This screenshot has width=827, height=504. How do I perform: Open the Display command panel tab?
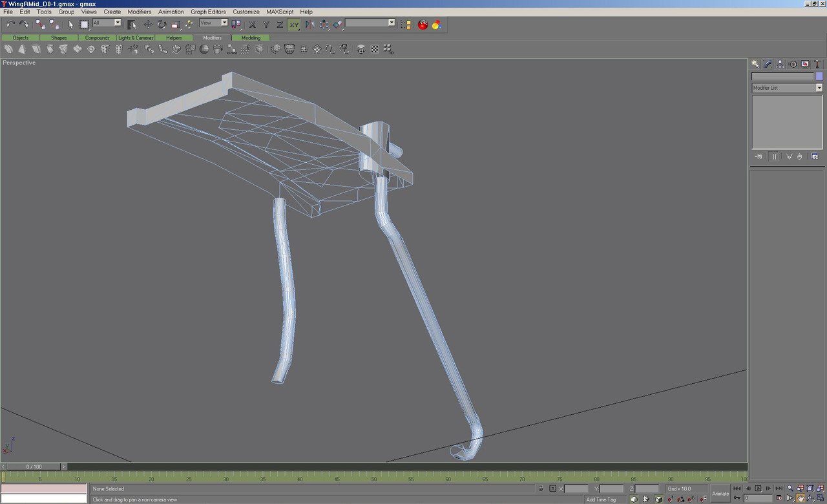[x=805, y=64]
